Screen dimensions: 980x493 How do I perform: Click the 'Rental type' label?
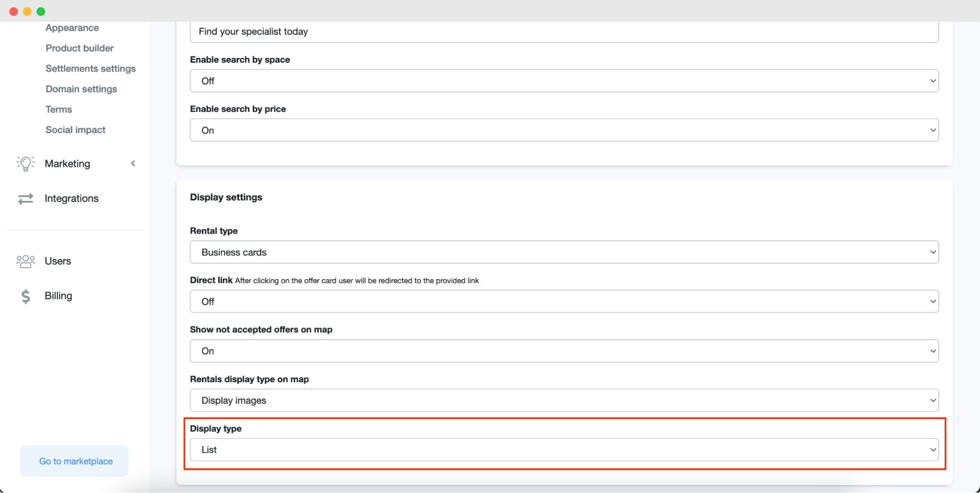[x=214, y=231]
